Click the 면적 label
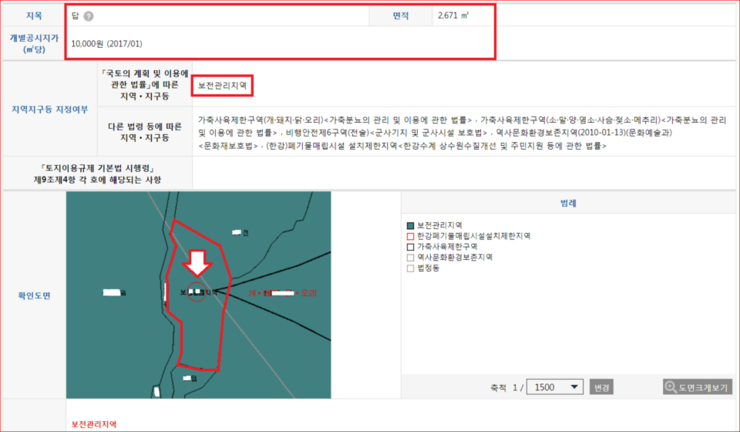This screenshot has width=740, height=432. (400, 16)
